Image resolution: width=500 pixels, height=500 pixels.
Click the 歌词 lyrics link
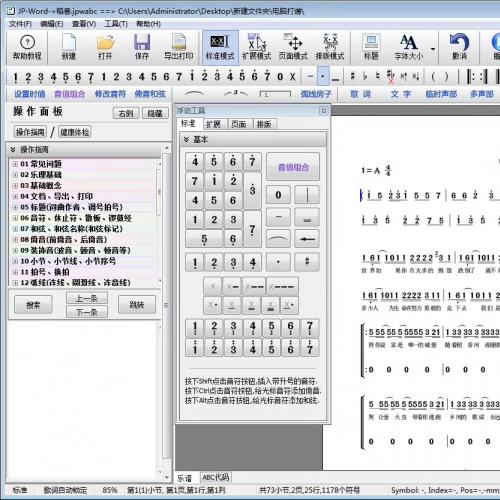[x=361, y=94]
